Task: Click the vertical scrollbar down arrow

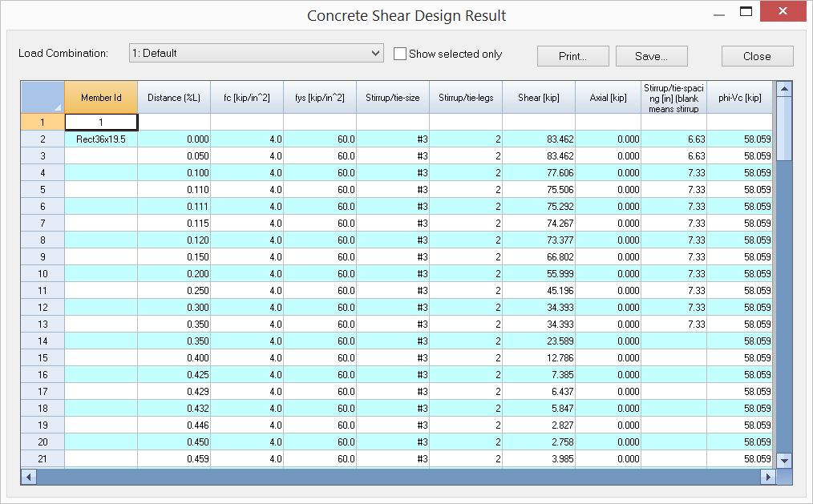Action: point(784,461)
